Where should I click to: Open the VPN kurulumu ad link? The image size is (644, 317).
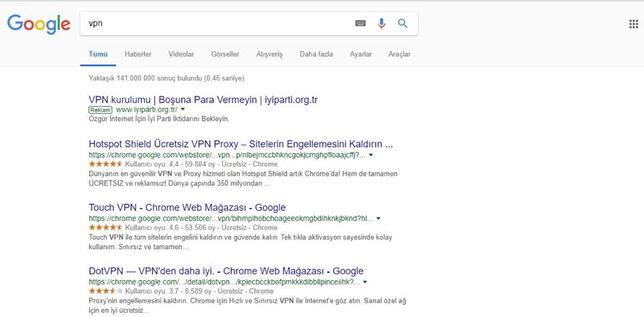pyautogui.click(x=203, y=100)
